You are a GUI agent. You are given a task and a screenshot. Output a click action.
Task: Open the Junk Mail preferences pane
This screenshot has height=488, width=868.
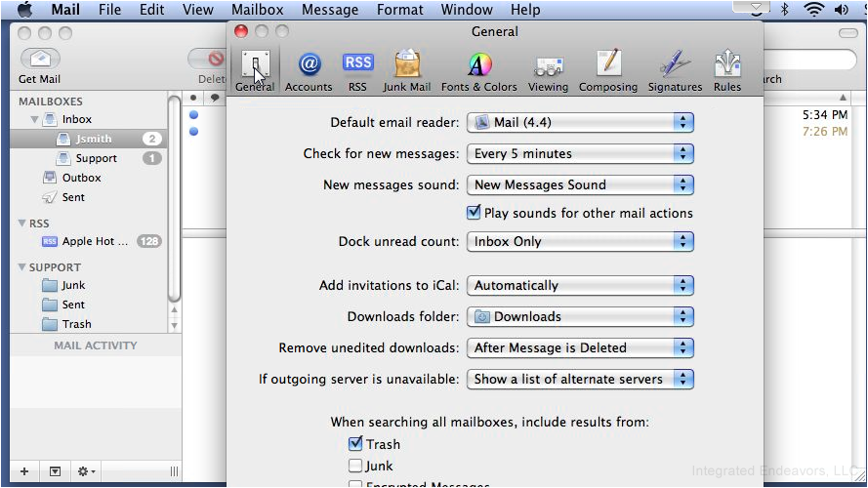pos(407,72)
